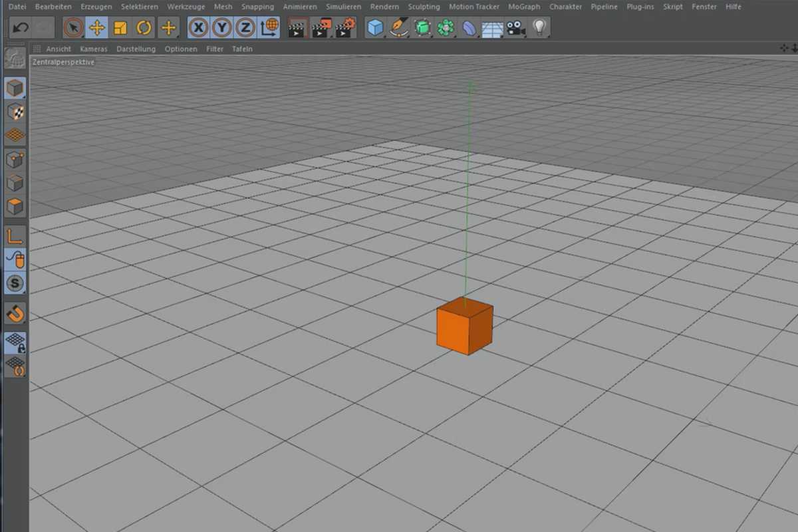Render to Picture Viewer icon

coord(322,28)
